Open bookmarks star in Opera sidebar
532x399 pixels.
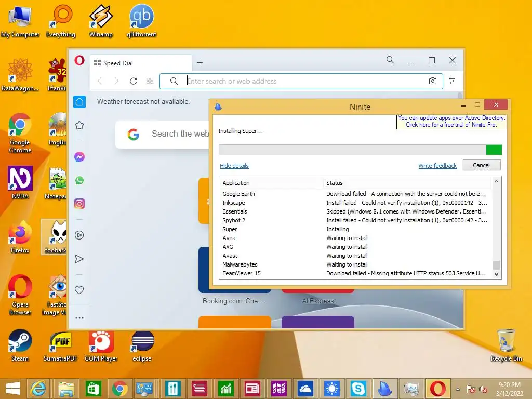click(79, 125)
